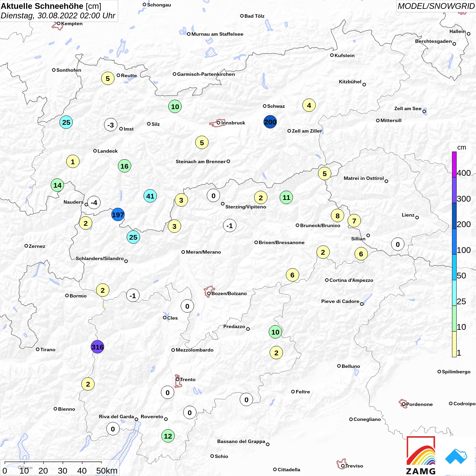Click the cyan 50–100 legend color

click(454, 267)
